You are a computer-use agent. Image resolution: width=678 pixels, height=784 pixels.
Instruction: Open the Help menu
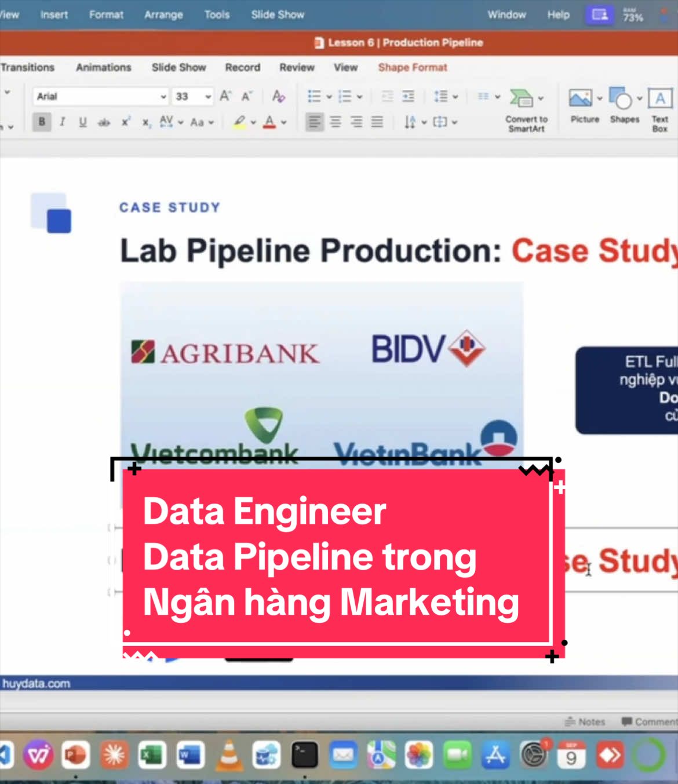(559, 14)
